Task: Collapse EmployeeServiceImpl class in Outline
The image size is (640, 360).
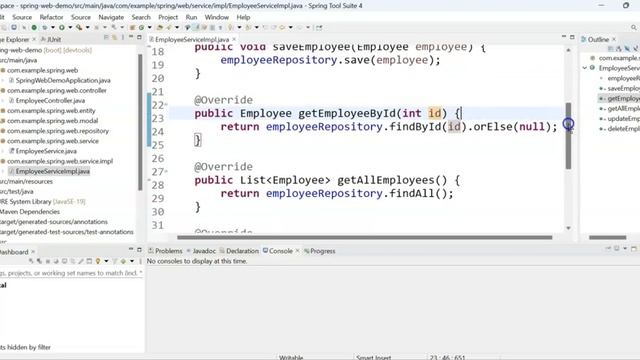Action: coord(585,68)
